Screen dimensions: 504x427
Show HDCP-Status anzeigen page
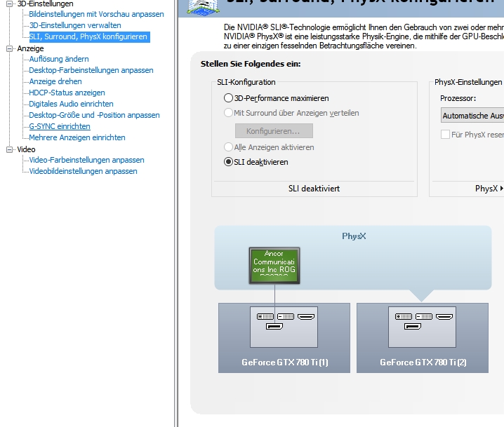pos(67,93)
